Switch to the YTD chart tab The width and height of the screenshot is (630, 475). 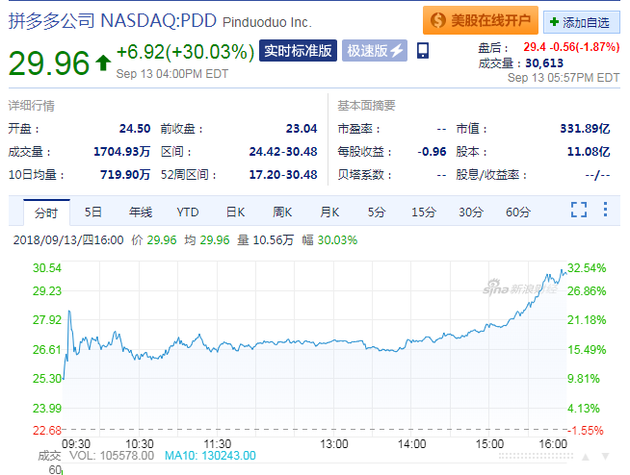click(x=188, y=212)
